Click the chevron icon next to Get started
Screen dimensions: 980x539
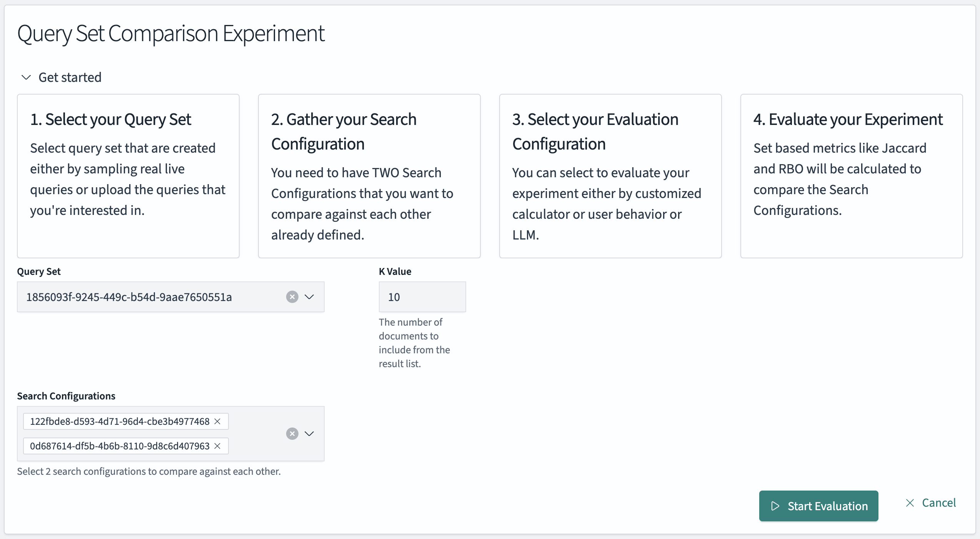25,77
